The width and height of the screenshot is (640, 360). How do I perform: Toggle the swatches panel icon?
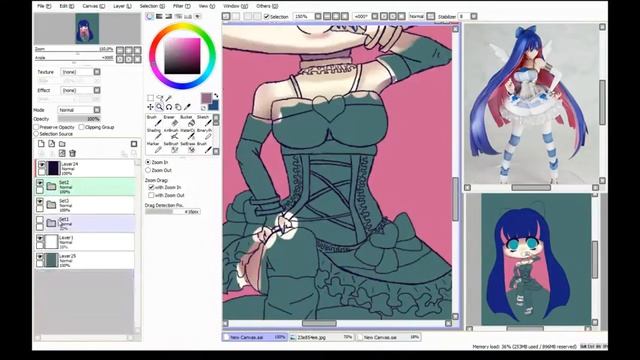click(188, 16)
